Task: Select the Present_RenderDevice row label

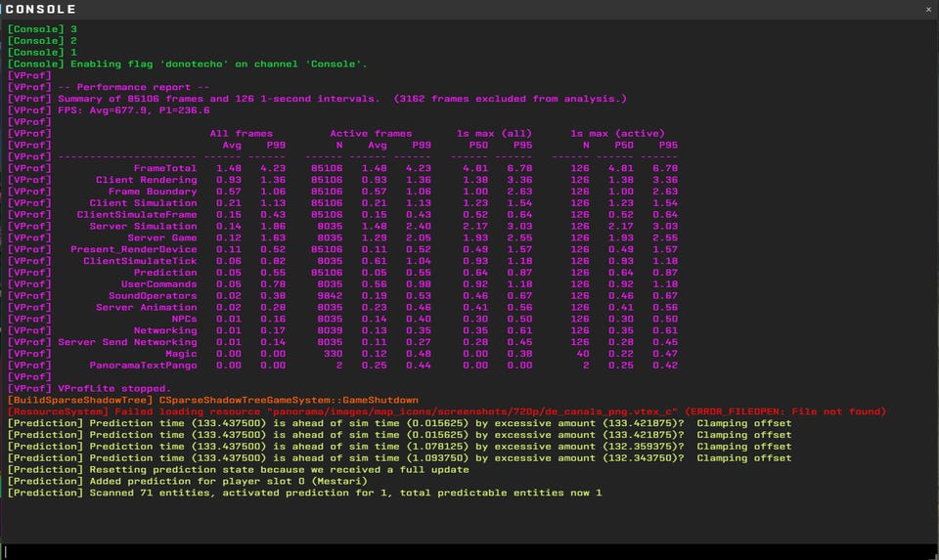Action: (134, 249)
